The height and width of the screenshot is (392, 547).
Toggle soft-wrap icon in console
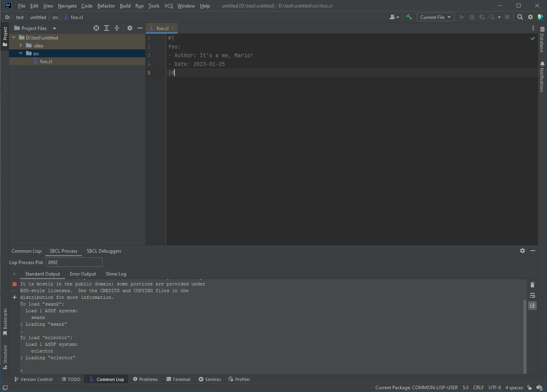[x=532, y=295]
